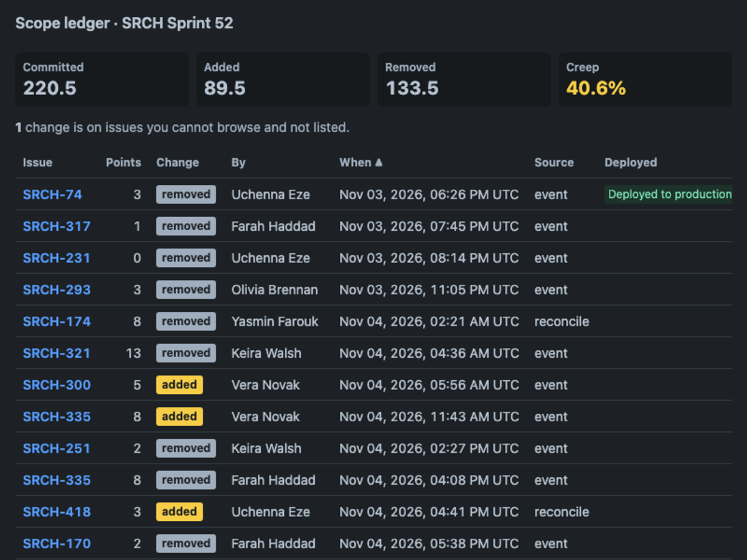This screenshot has width=747, height=560.
Task: Select Keira Walsh in SRCH-321 row
Action: (x=266, y=353)
